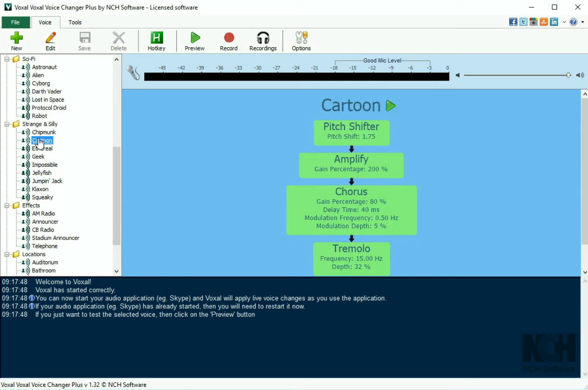Select the Chipmunk voice

click(44, 132)
